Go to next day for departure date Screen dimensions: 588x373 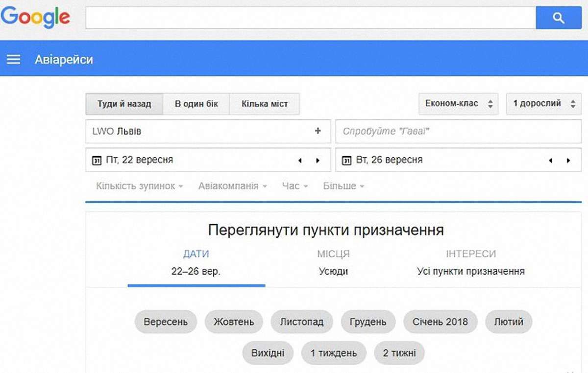click(318, 161)
